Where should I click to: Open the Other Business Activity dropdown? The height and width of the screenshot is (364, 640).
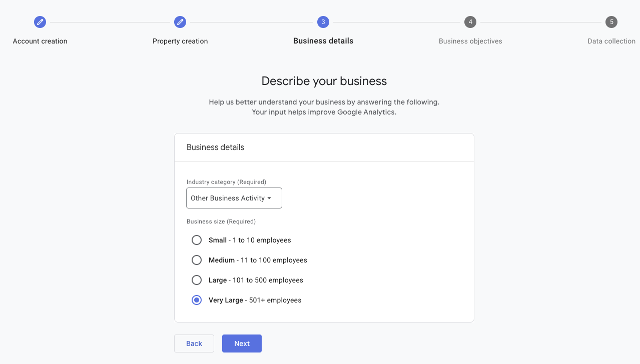[234, 198]
